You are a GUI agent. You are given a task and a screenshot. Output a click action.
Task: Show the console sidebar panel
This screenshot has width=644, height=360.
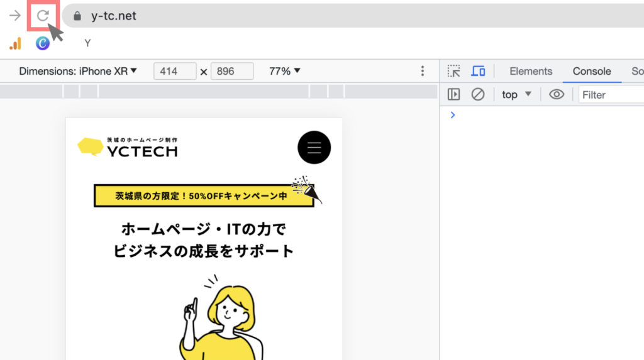pyautogui.click(x=453, y=94)
